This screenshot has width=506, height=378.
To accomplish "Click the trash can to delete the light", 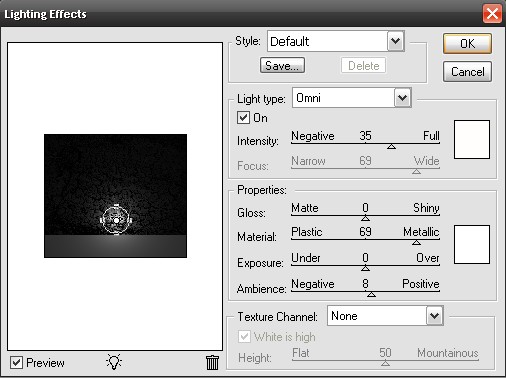I will pyautogui.click(x=212, y=362).
